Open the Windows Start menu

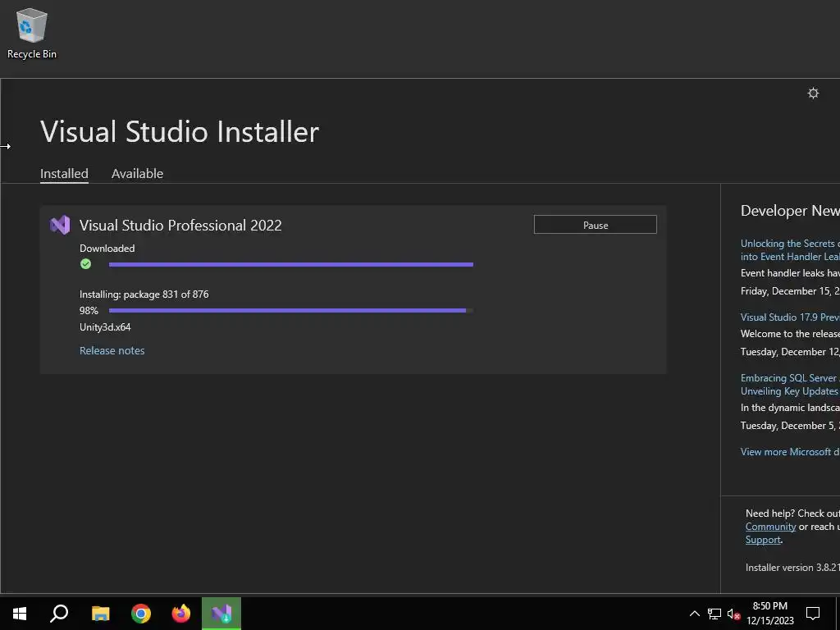20,614
